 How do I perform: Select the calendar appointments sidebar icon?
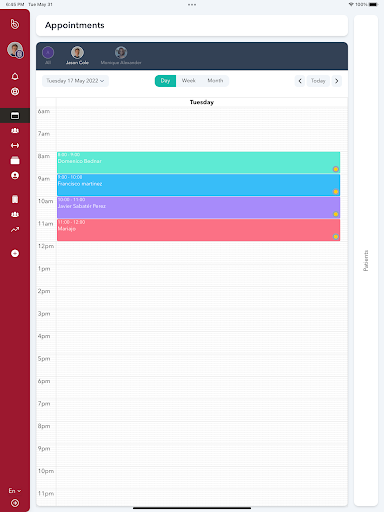15,116
